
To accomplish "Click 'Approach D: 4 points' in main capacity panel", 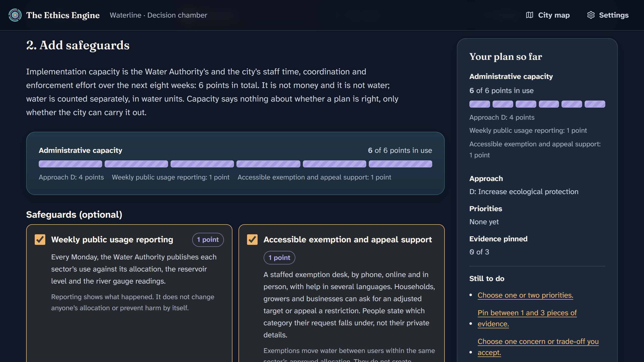I will pyautogui.click(x=71, y=177).
